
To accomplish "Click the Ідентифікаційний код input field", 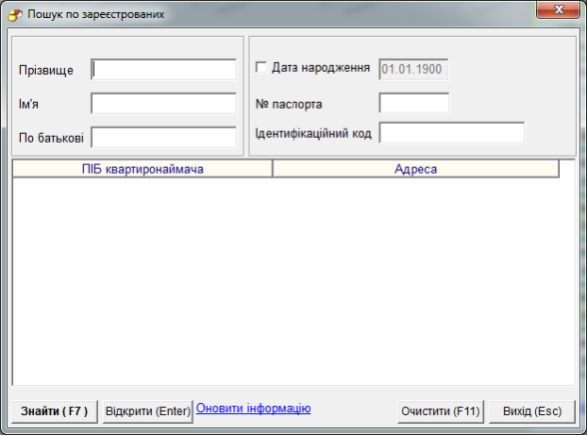I will [x=452, y=132].
